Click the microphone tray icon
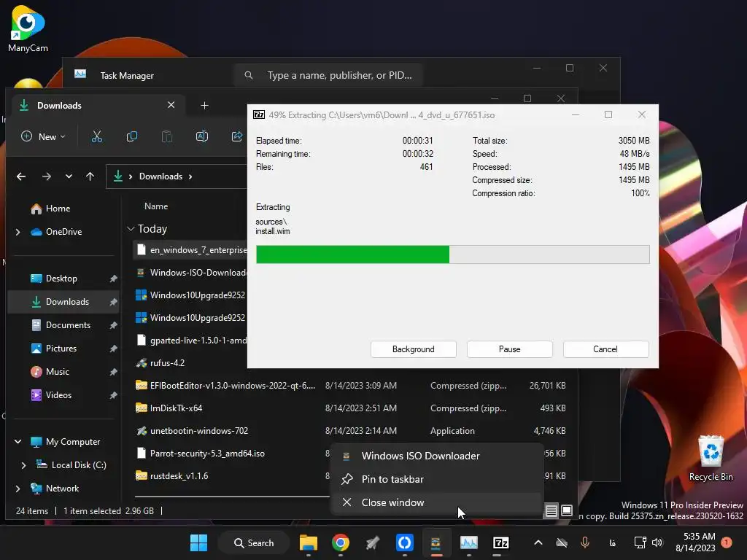This screenshot has width=747, height=560. coord(585,542)
